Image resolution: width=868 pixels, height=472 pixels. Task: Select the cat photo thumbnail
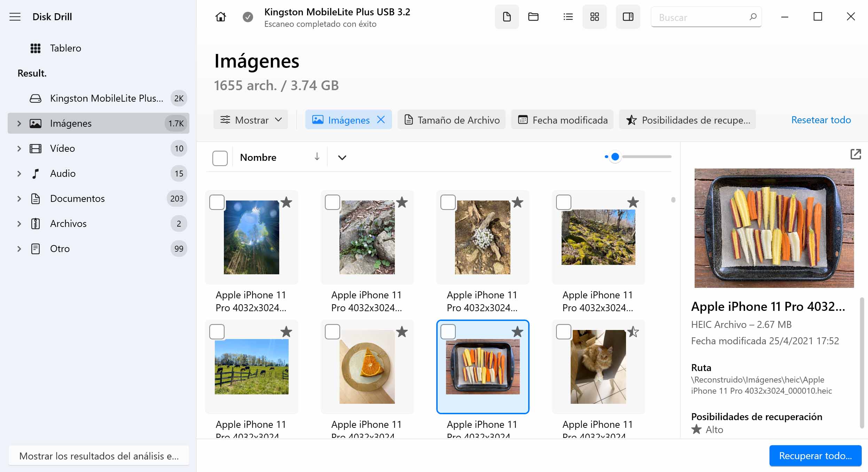(x=598, y=367)
